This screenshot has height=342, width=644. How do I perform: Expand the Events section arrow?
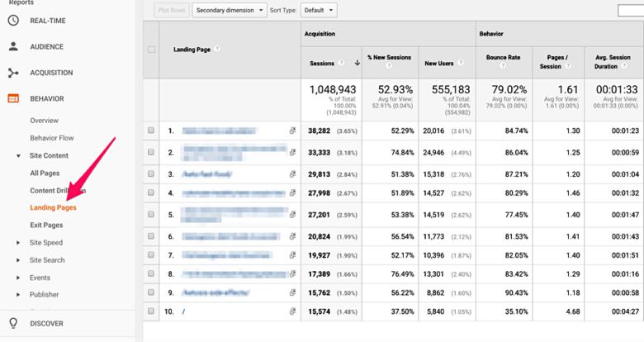(x=18, y=278)
